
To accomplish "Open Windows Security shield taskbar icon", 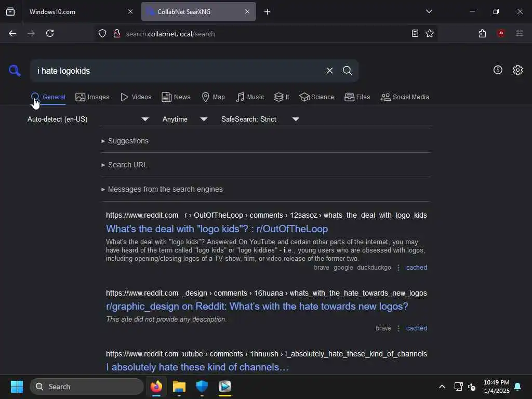I will point(202,387).
